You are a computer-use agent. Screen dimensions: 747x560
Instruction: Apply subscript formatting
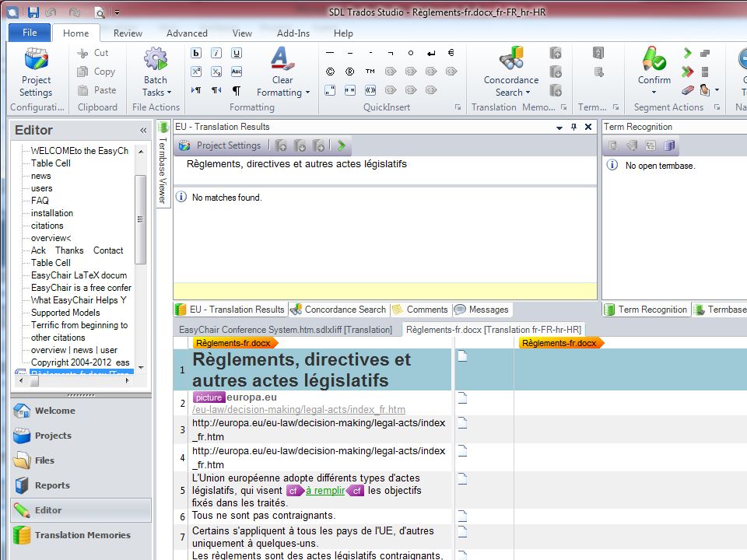(x=216, y=72)
